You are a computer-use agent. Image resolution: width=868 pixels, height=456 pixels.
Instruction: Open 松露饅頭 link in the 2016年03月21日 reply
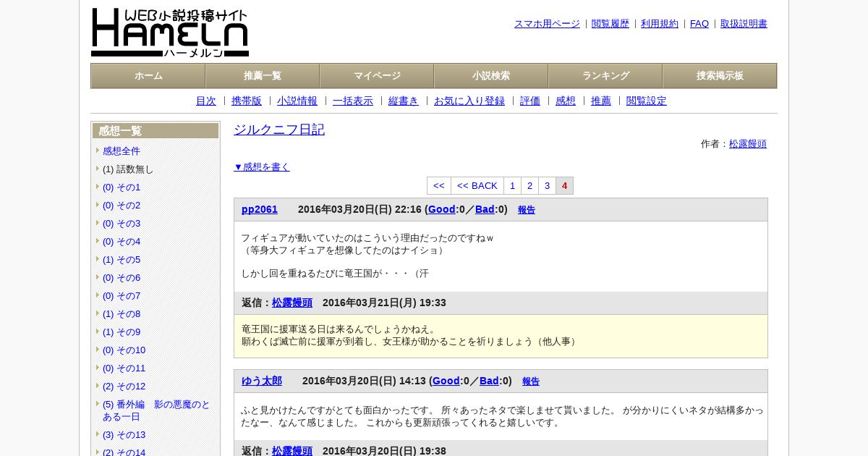(x=292, y=303)
